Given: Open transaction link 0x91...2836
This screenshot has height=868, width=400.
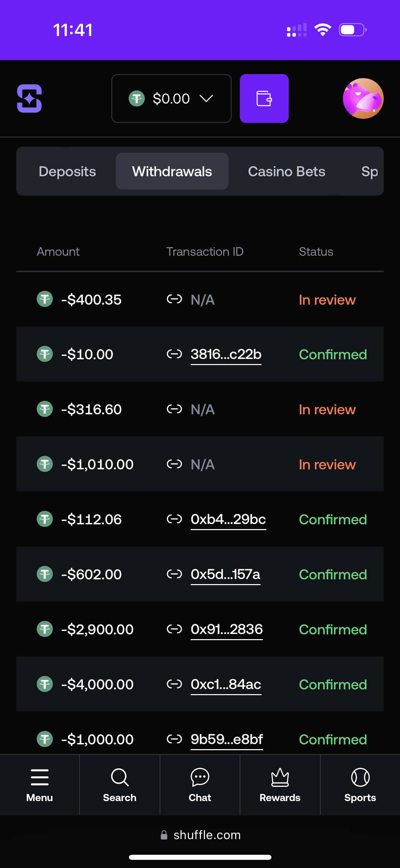Looking at the screenshot, I should pos(227,629).
